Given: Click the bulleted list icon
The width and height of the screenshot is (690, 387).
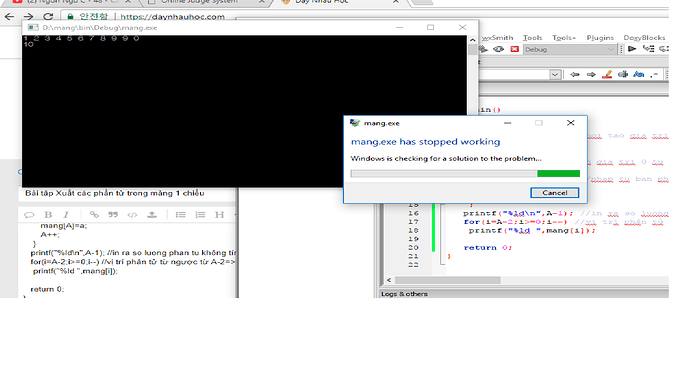Looking at the screenshot, I should click(180, 214).
